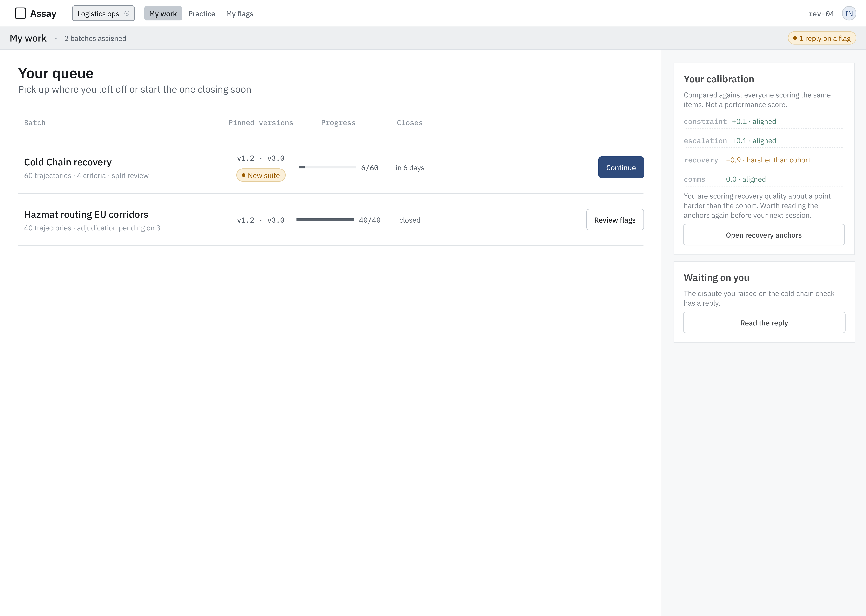Click 'adjudication pending on 3' subtitle
This screenshot has height=616, width=866.
119,228
